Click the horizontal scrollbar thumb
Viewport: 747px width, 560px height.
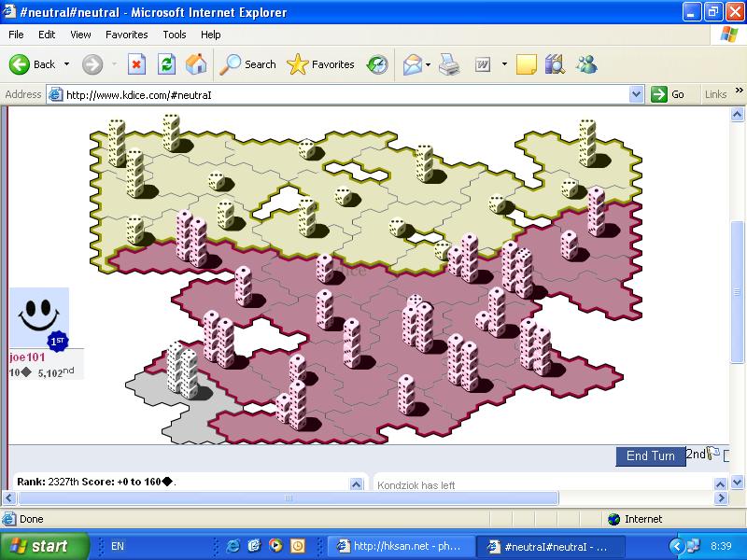(289, 498)
